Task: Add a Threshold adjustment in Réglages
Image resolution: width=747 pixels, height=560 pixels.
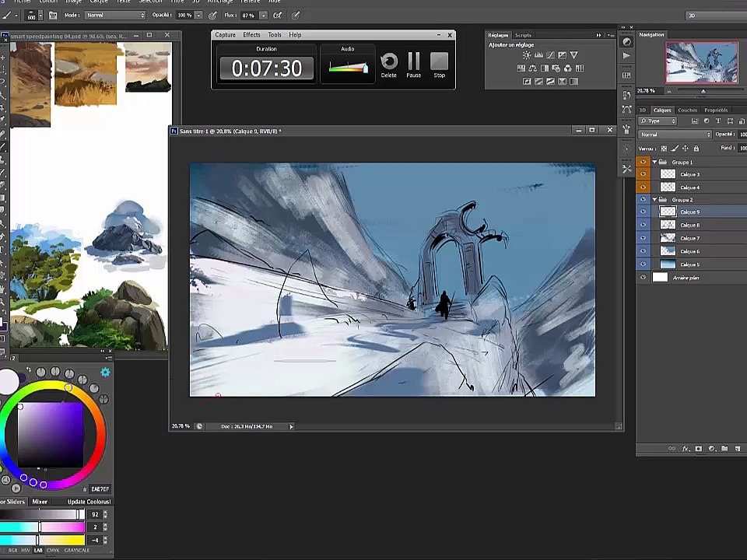Action: tap(550, 82)
